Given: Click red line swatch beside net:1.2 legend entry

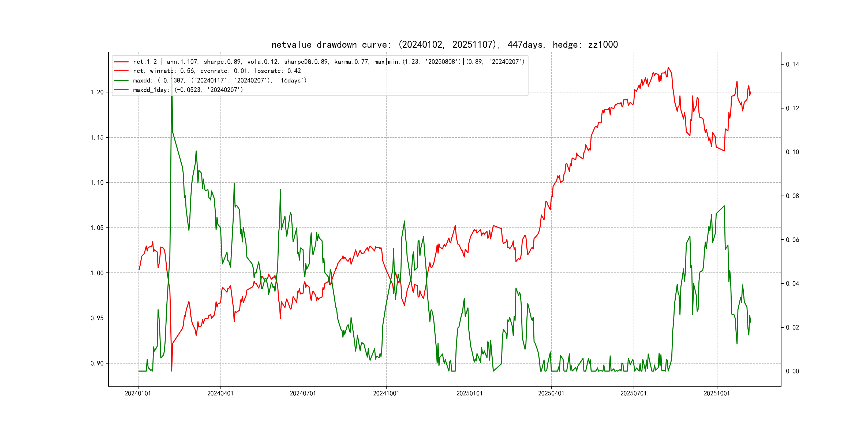Looking at the screenshot, I should [x=121, y=62].
